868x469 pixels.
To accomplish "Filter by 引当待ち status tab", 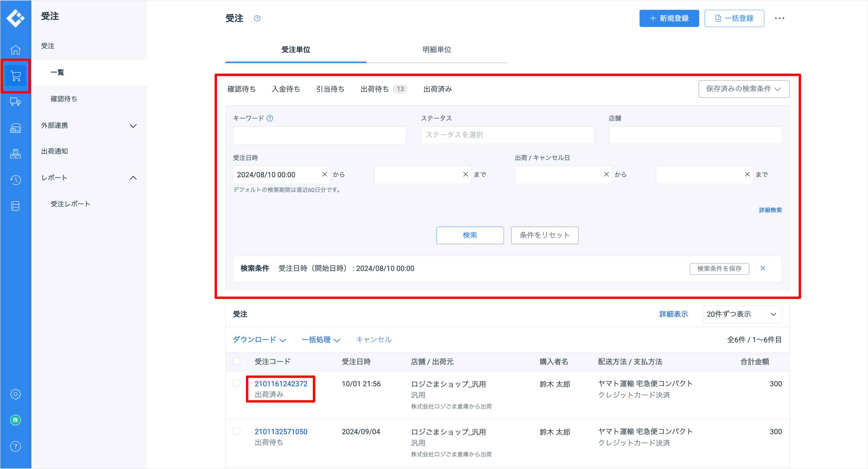I will click(x=330, y=89).
